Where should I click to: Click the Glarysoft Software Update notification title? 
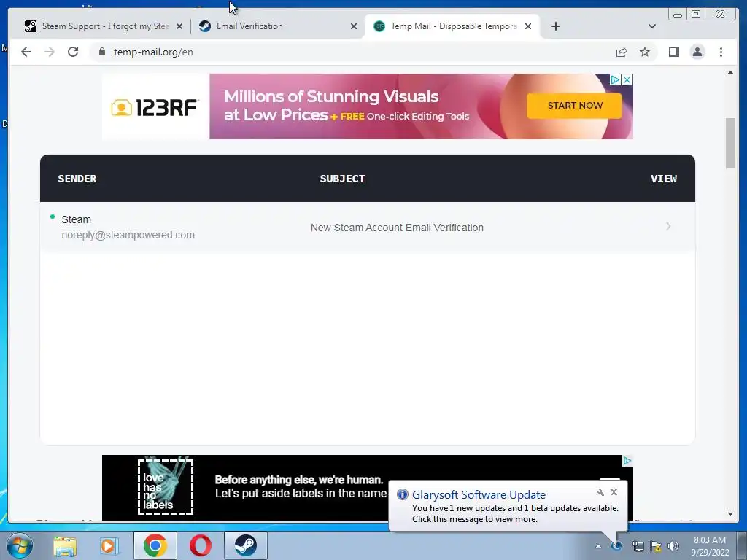point(479,495)
